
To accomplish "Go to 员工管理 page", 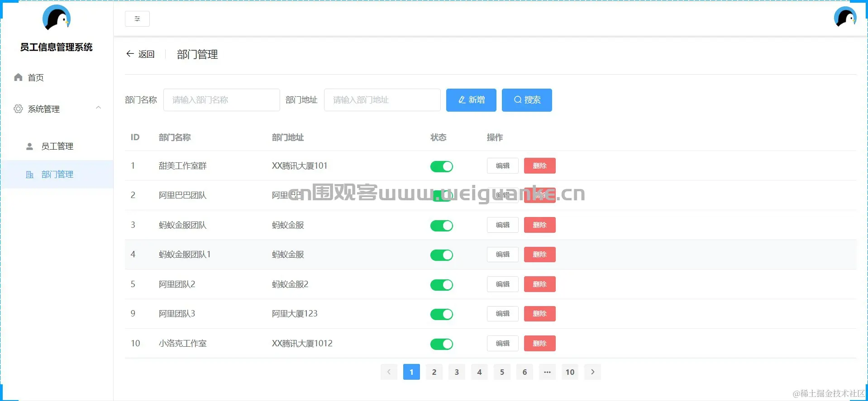I will click(57, 146).
